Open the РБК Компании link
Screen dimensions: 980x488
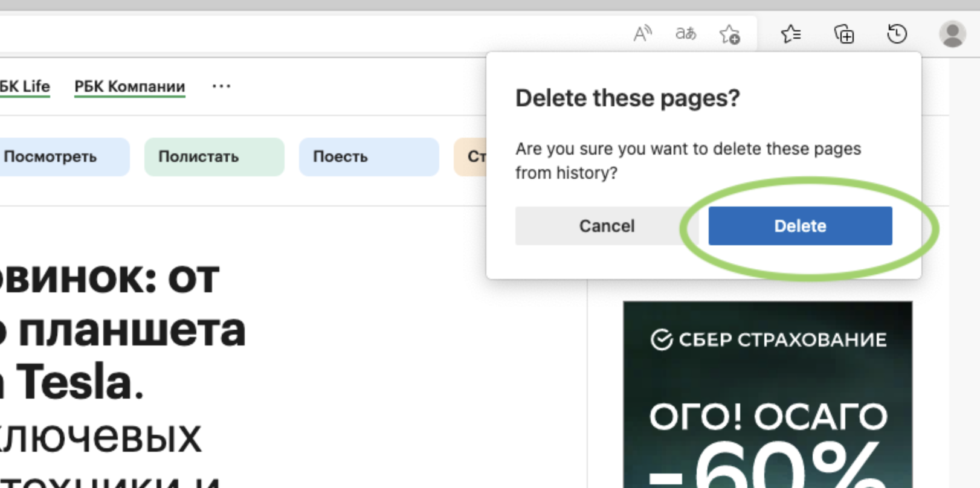(129, 86)
